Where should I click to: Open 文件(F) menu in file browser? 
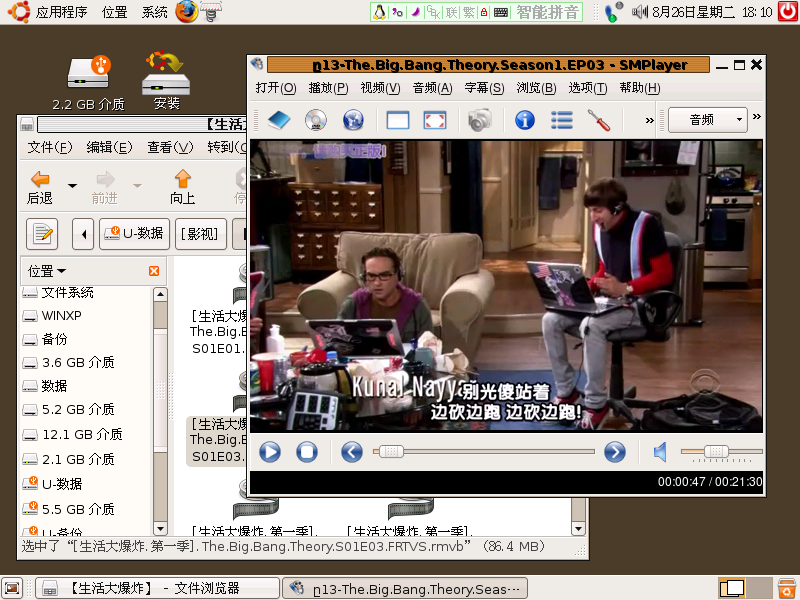(x=49, y=147)
